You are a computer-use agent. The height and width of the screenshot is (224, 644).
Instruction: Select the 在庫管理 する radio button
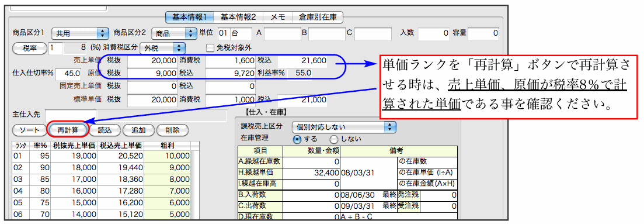297,139
